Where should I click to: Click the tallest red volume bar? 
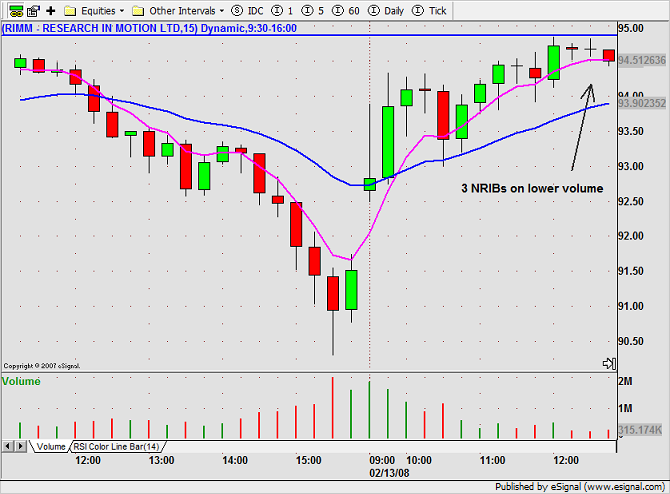point(332,408)
